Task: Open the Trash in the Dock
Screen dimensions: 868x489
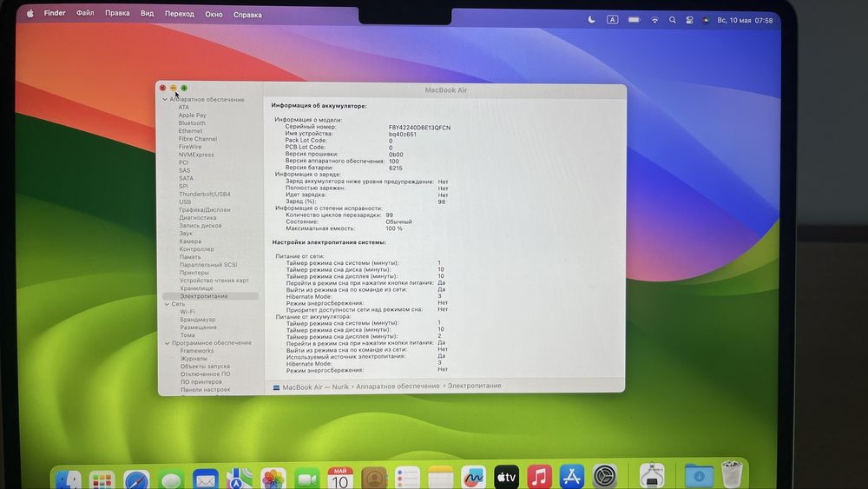Action: [x=732, y=474]
